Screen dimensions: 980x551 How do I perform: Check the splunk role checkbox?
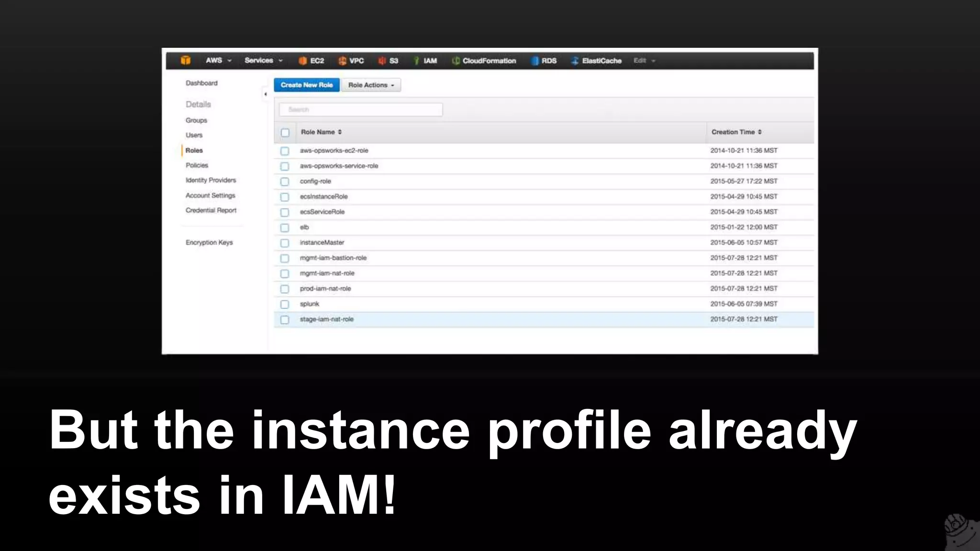coord(285,304)
